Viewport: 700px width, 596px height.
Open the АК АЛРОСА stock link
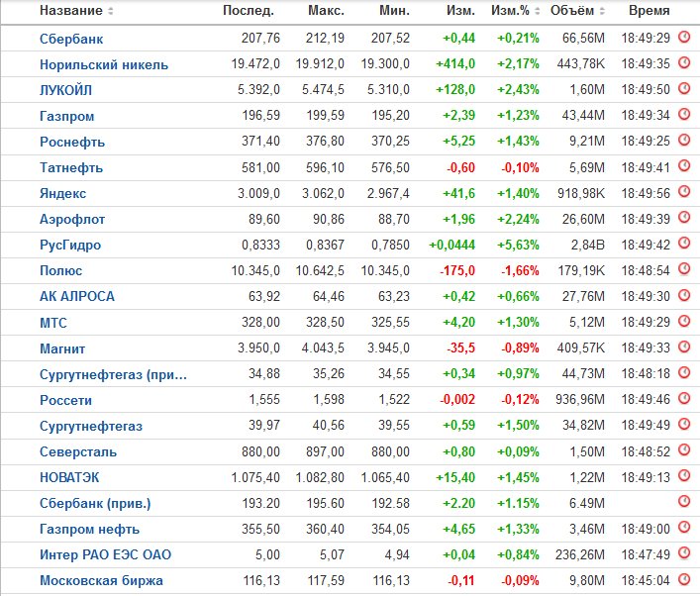point(77,296)
